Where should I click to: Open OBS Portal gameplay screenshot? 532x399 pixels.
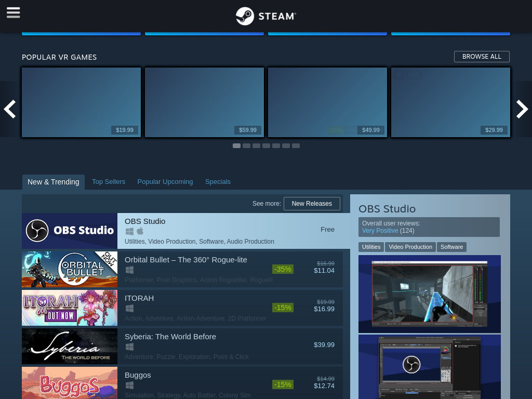(x=430, y=294)
